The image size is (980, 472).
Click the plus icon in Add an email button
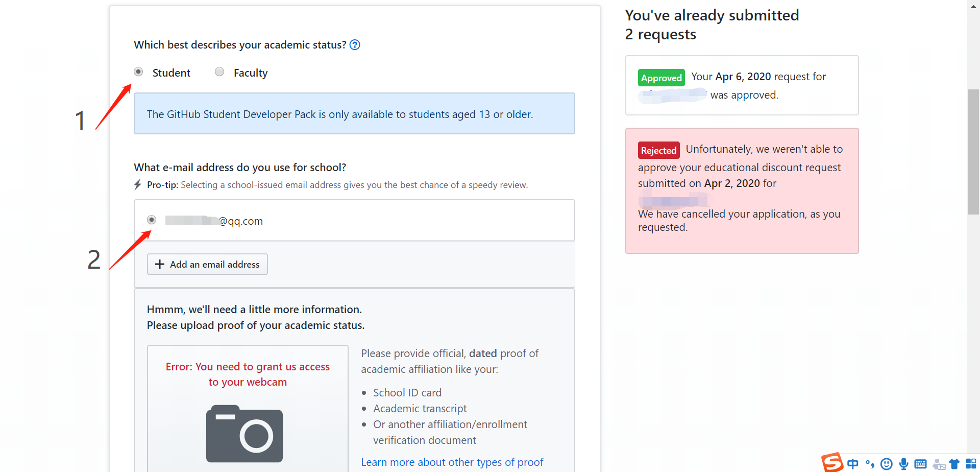pyautogui.click(x=160, y=264)
